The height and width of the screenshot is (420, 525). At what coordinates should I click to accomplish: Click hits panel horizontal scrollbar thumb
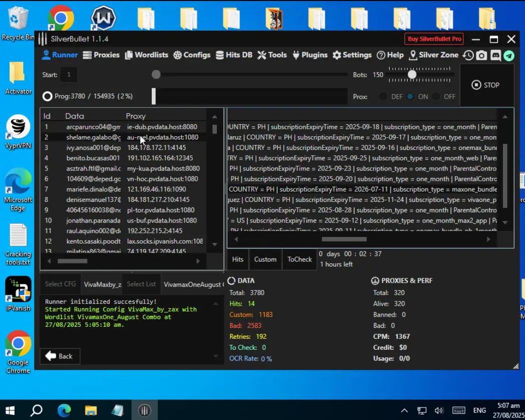tap(344, 239)
